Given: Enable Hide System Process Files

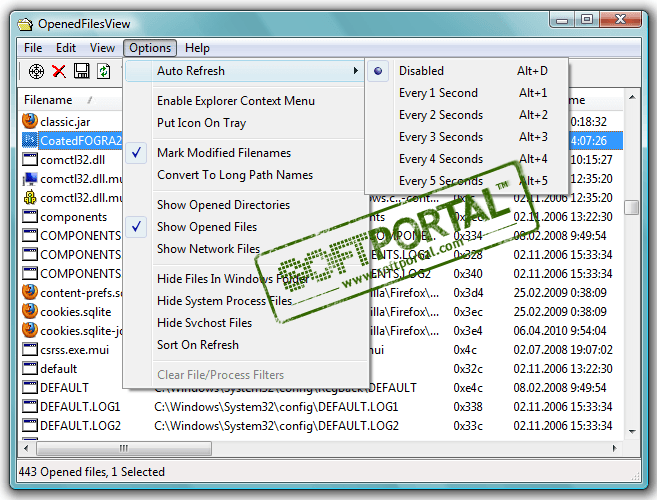Looking at the screenshot, I should point(247,301).
